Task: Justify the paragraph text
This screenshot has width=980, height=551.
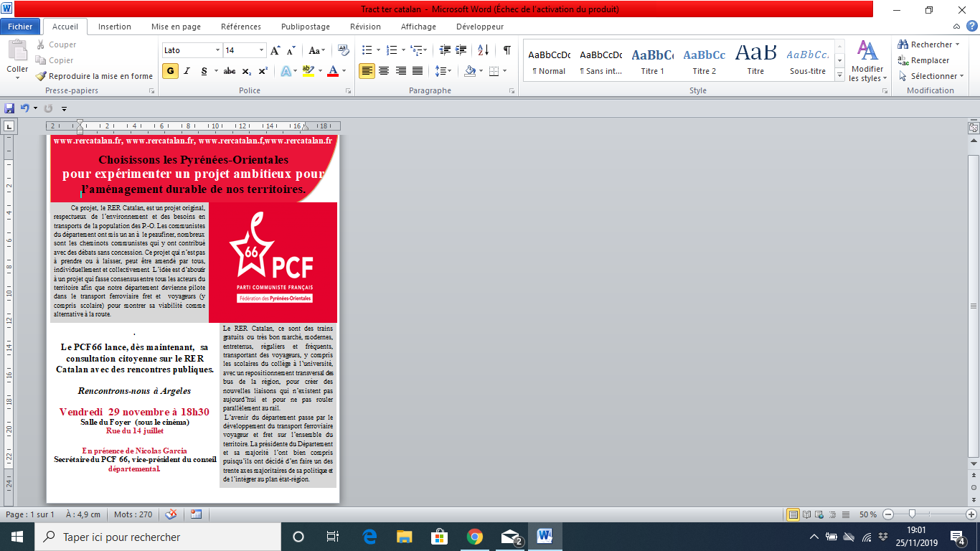Action: point(418,71)
